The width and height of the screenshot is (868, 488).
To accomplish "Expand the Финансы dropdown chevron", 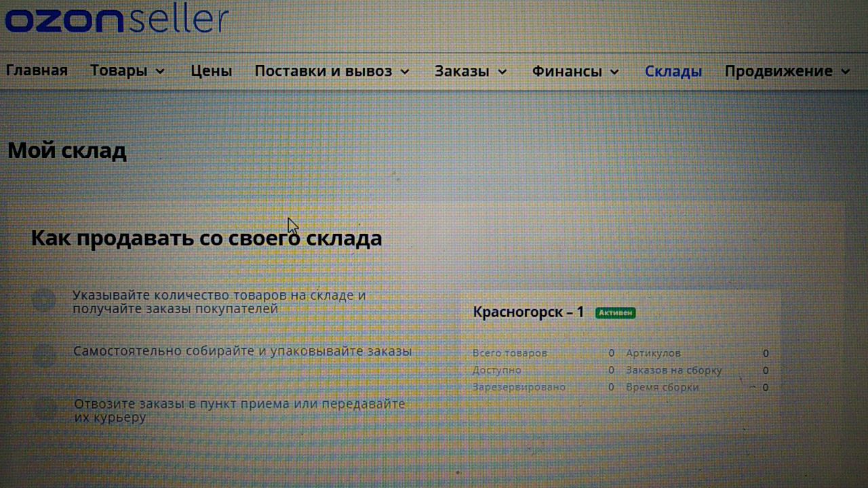I will (x=614, y=71).
